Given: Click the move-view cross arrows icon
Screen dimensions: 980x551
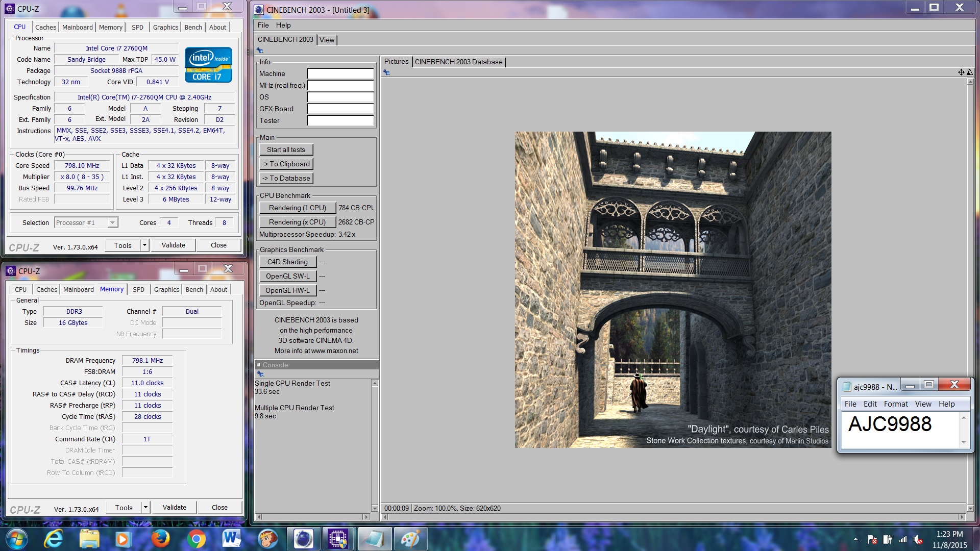Looking at the screenshot, I should coord(961,72).
